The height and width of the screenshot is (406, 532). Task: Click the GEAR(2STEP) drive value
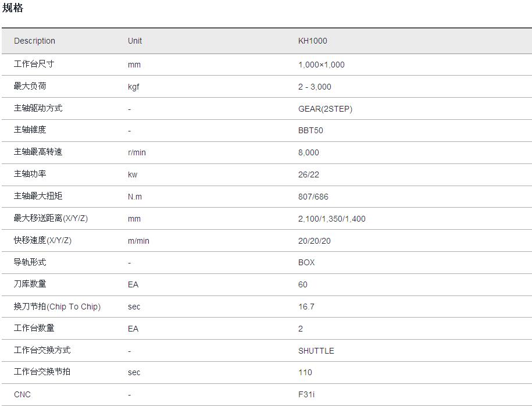pyautogui.click(x=325, y=109)
